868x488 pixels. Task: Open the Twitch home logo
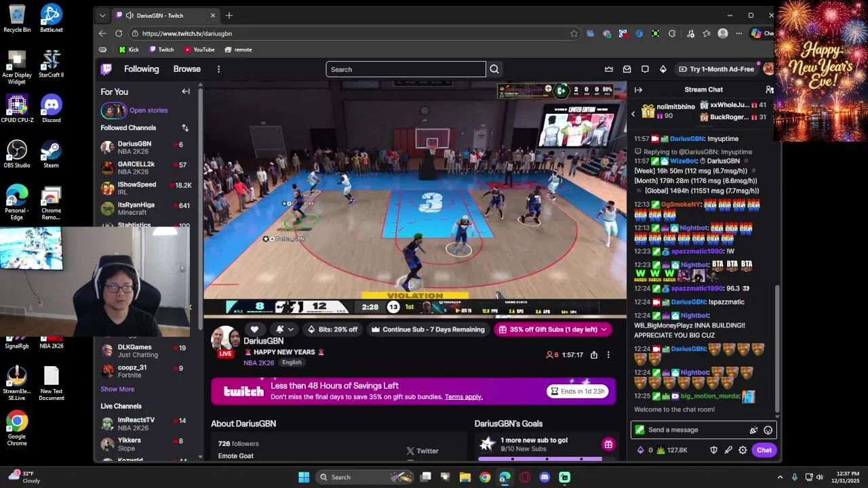(x=106, y=69)
